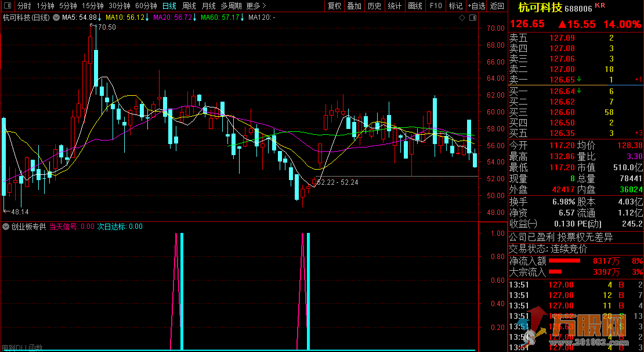Expand the 创业板专供 indicator dropdown arrow
Screen dimensions: 644x352
6,227
